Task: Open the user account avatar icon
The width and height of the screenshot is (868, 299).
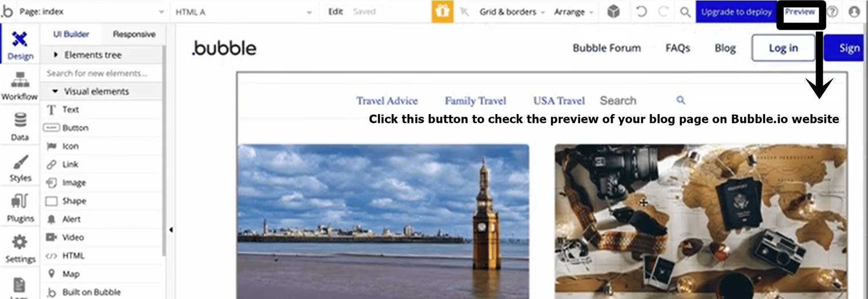Action: click(854, 11)
